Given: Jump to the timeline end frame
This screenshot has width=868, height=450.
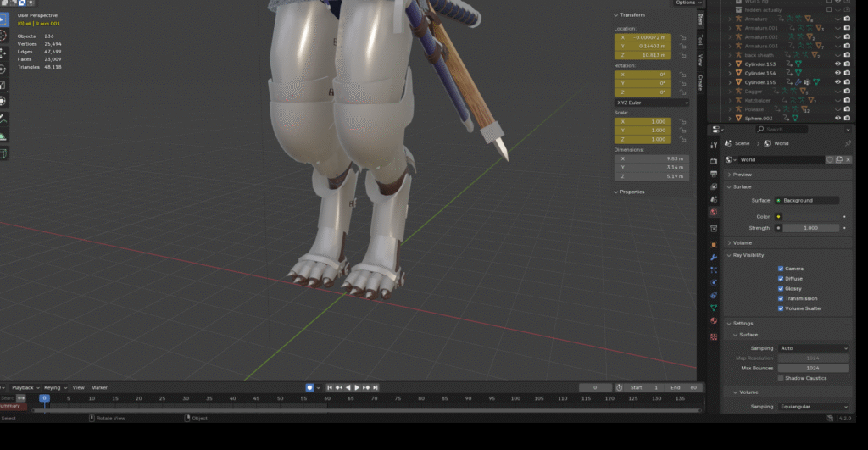Looking at the screenshot, I should [x=377, y=387].
